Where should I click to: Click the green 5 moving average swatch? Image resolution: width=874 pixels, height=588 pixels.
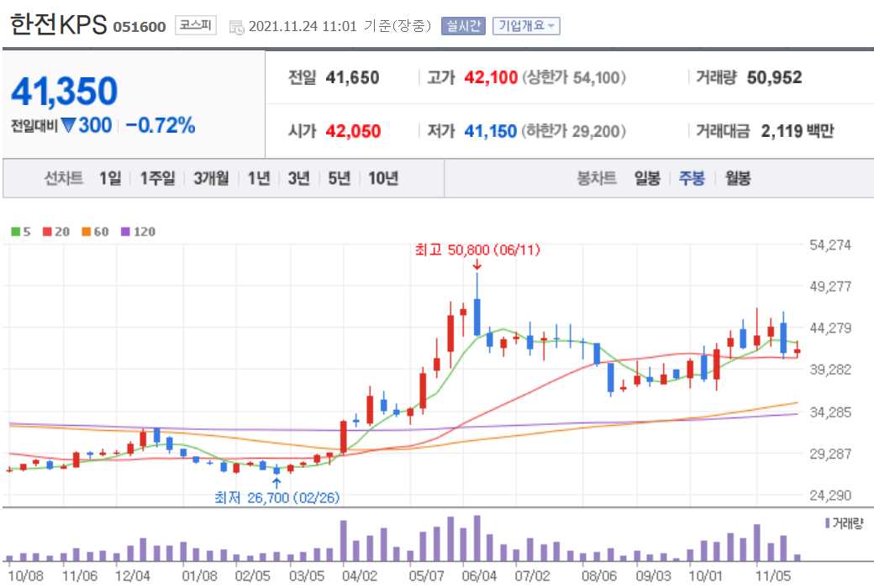[x=16, y=231]
